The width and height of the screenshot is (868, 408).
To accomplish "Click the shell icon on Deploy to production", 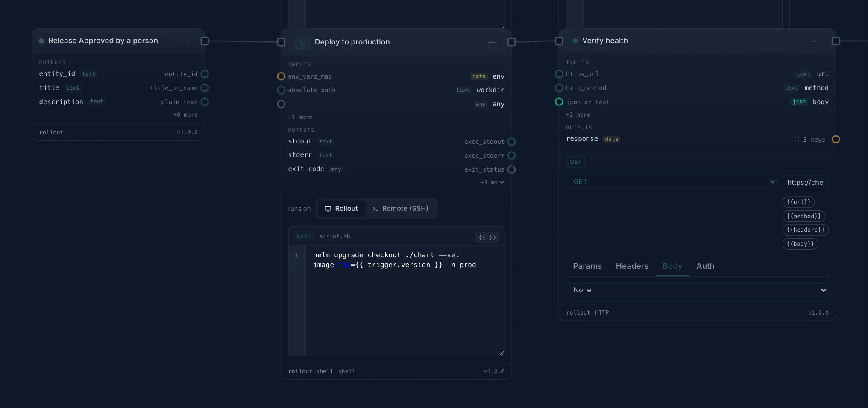I will 302,42.
